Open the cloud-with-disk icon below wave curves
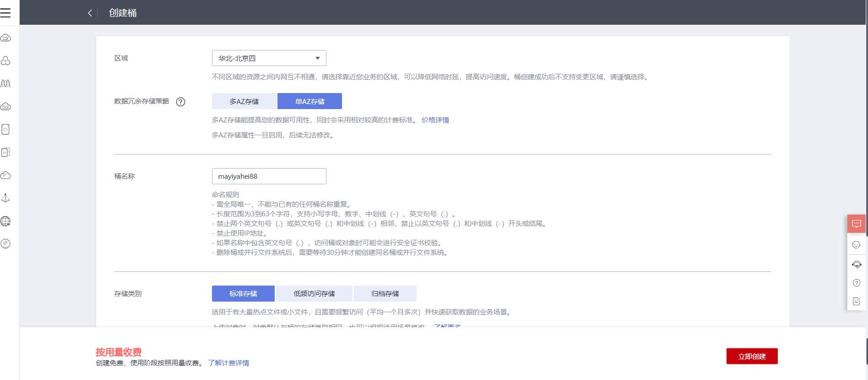Viewport: 868px width, 380px height. pos(5,106)
